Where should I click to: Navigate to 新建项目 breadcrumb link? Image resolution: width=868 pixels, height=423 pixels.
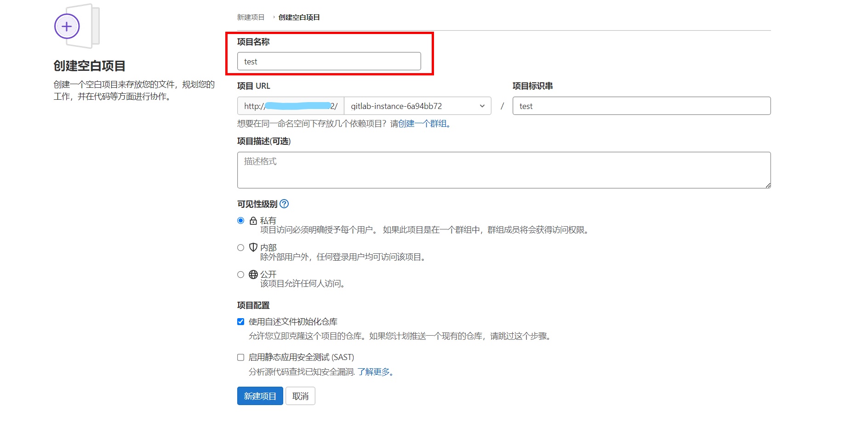tap(250, 17)
